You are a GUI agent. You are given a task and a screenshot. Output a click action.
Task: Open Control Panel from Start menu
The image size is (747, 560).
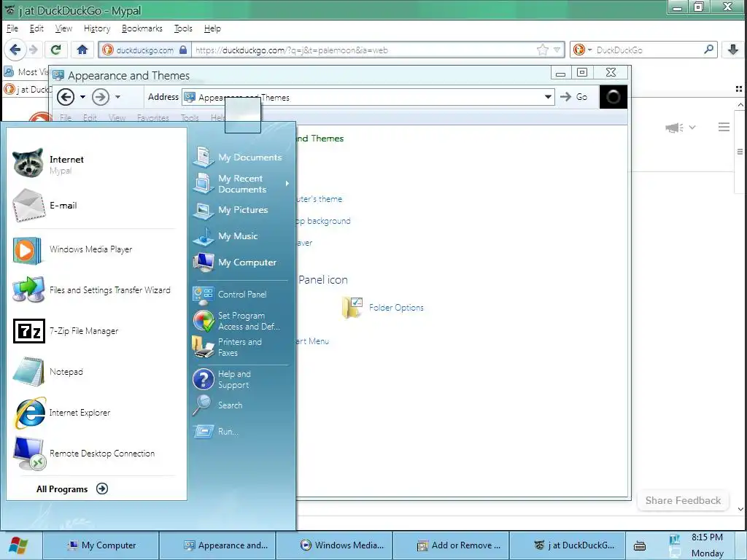tap(241, 295)
